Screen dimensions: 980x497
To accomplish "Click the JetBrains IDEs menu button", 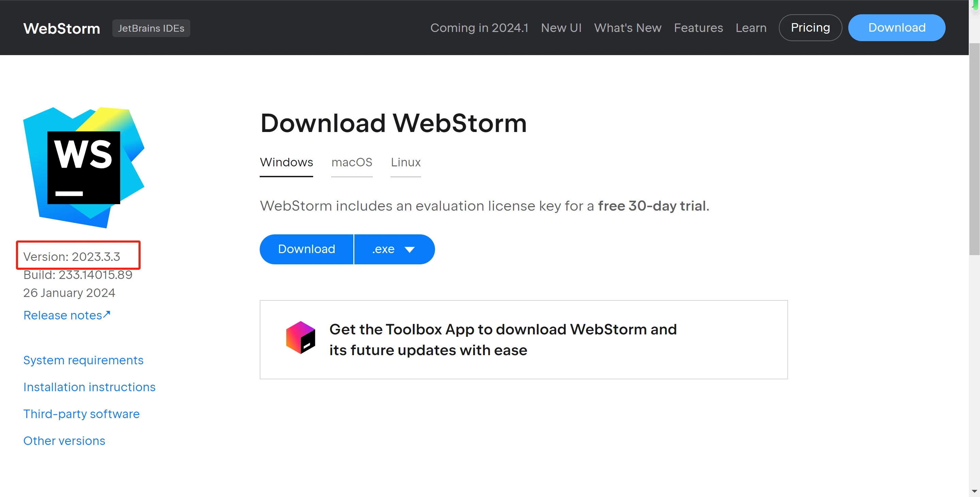I will [x=151, y=28].
